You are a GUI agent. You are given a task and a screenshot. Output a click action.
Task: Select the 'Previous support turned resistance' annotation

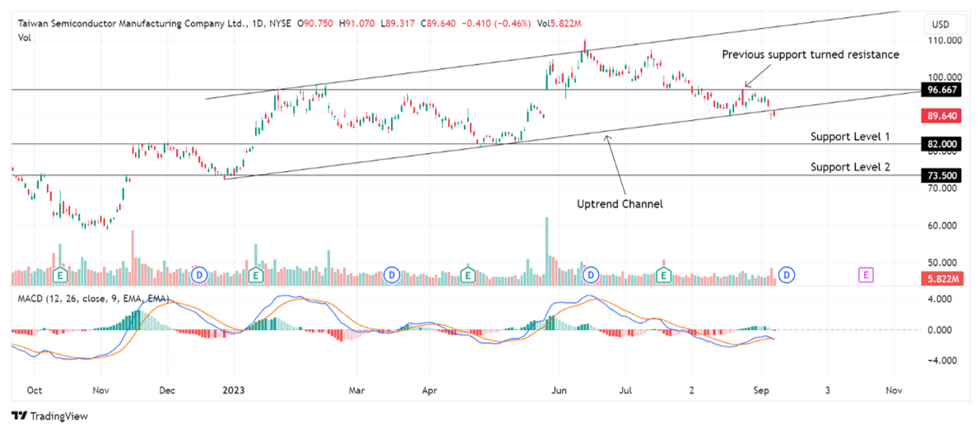pyautogui.click(x=810, y=55)
